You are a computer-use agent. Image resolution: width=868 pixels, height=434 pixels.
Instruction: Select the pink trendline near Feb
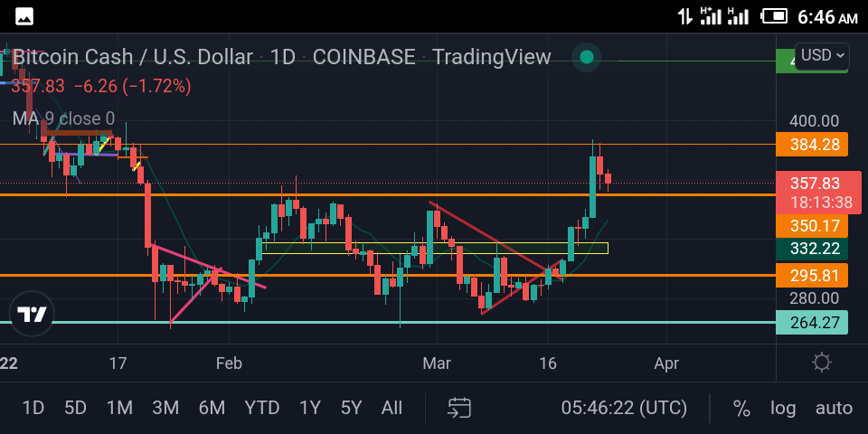coord(208,266)
